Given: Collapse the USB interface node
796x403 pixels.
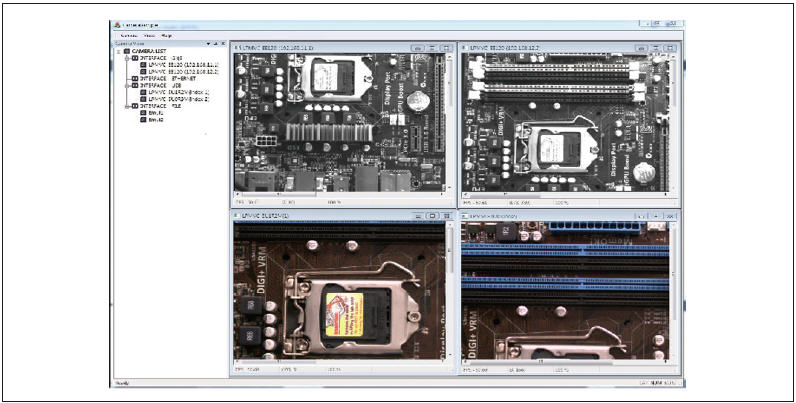Looking at the screenshot, I should click(126, 85).
